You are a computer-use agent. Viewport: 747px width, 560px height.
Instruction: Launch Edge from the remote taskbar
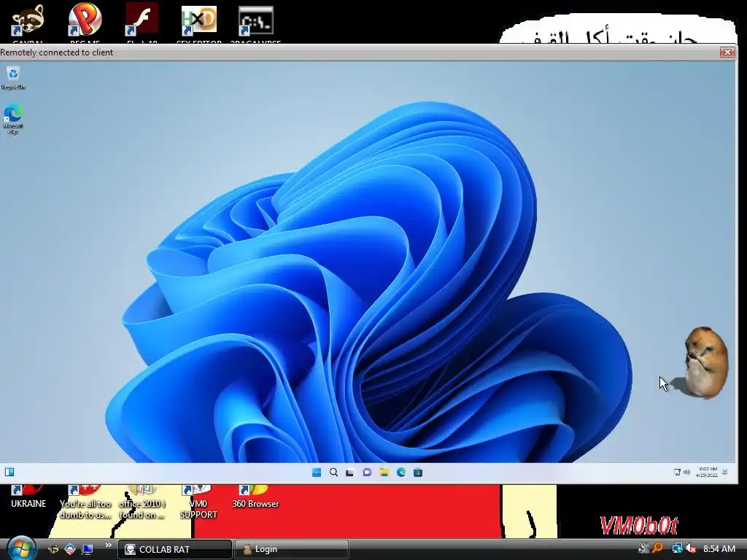point(401,472)
